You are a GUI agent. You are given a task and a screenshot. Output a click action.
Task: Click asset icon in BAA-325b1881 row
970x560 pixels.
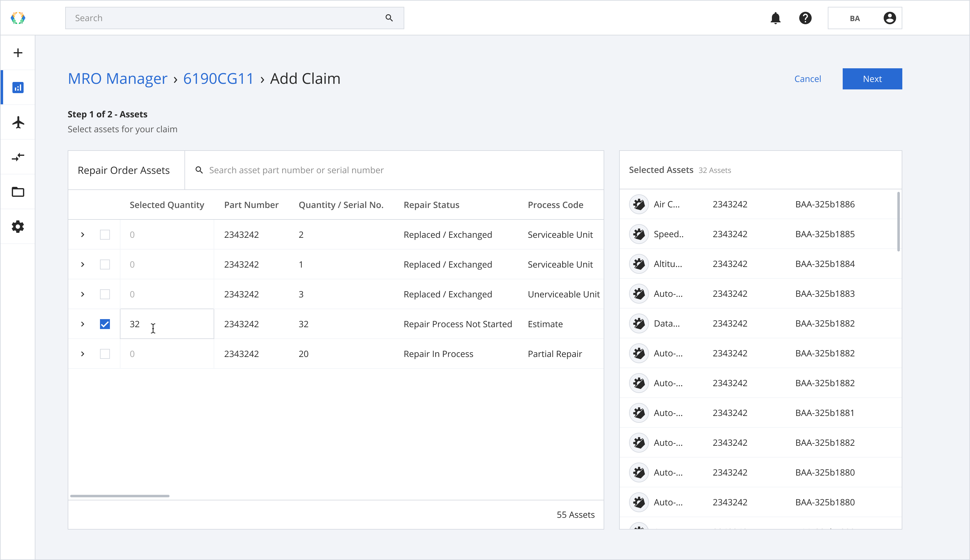(638, 413)
